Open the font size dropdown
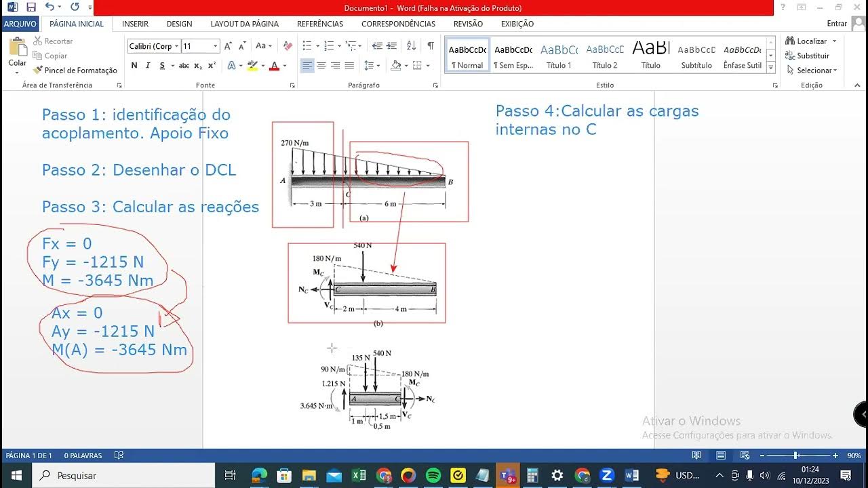This screenshot has width=868, height=488. click(x=215, y=45)
